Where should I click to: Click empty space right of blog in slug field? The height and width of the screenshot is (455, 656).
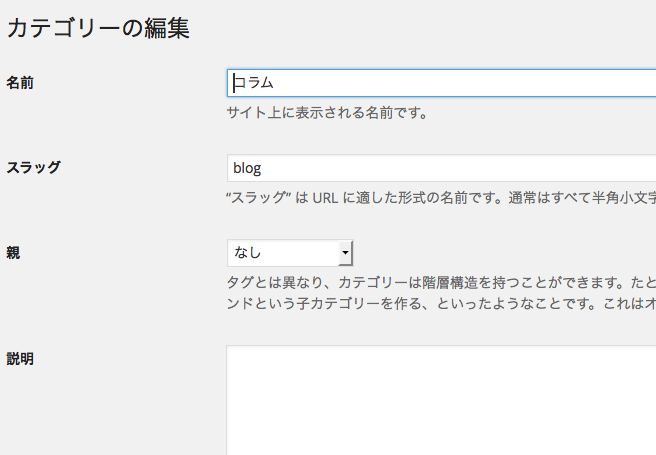pyautogui.click(x=480, y=168)
